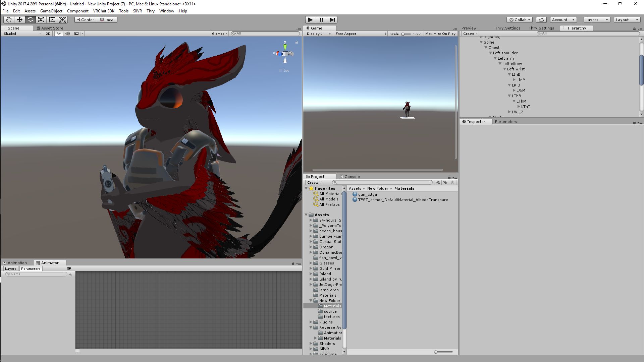Collapse the Left wrist hierarchy node
Viewport: 644px width, 362px height.
504,69
